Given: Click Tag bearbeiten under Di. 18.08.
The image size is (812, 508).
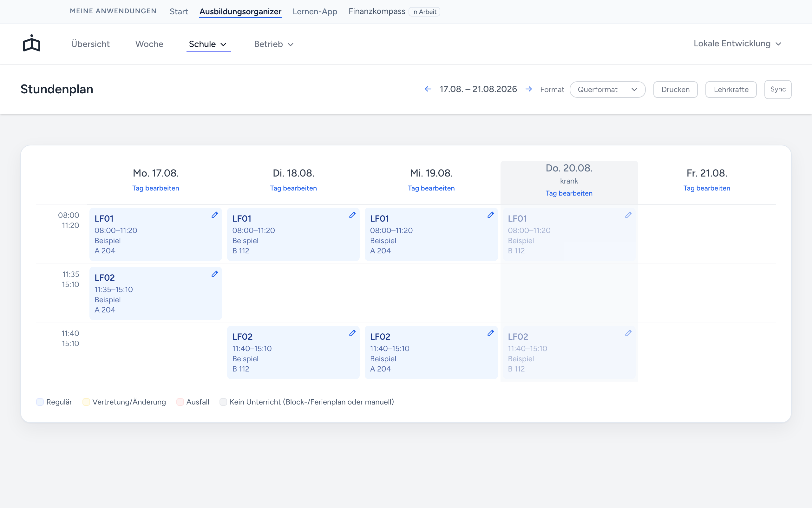Looking at the screenshot, I should coord(294,188).
